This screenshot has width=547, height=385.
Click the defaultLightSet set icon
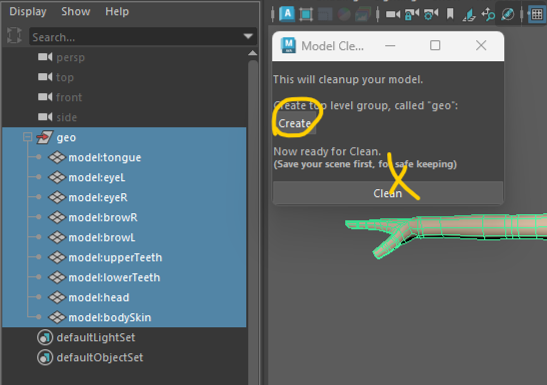pos(45,338)
